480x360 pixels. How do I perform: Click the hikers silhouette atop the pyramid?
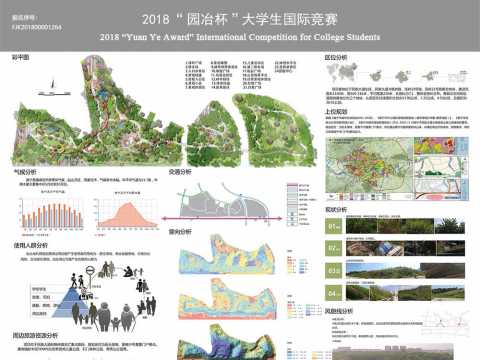coord(77,281)
